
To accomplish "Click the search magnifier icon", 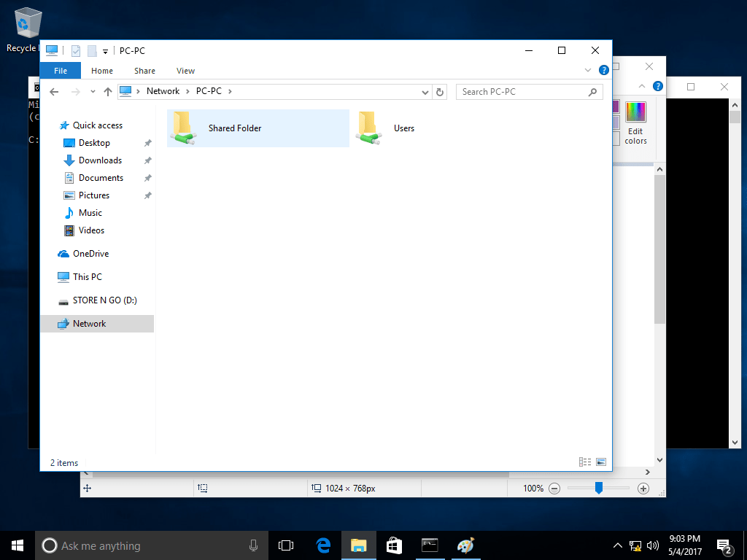I will tap(592, 92).
